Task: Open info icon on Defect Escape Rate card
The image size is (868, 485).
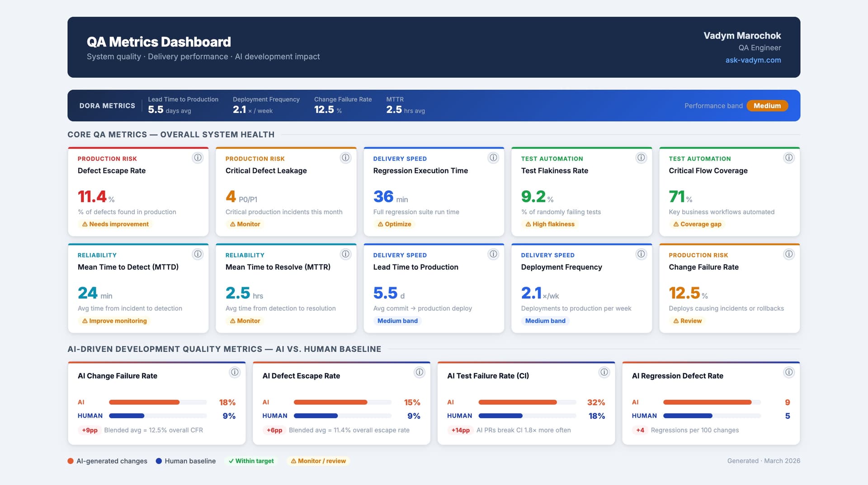Action: tap(198, 158)
